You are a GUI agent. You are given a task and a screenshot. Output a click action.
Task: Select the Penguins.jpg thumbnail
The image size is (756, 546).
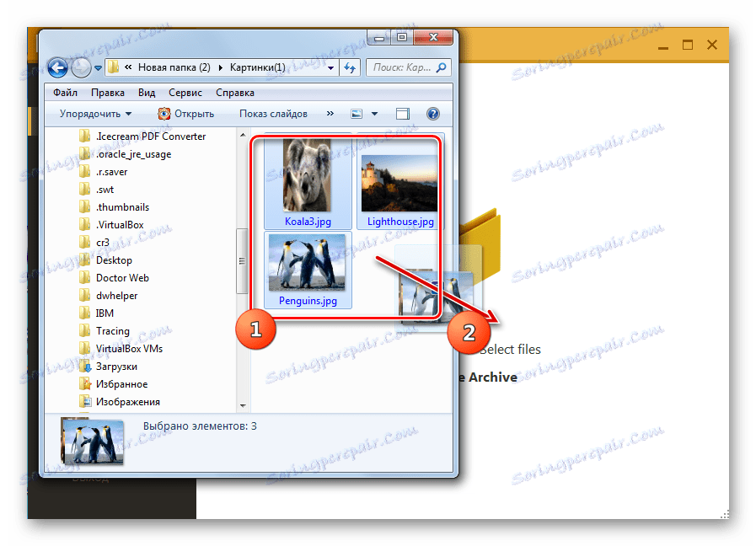coord(307,263)
